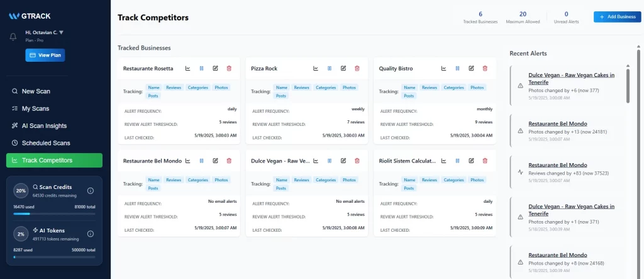This screenshot has width=644, height=279.
Task: Open first Dulce Vegan alert, photos +6
Action: (571, 79)
